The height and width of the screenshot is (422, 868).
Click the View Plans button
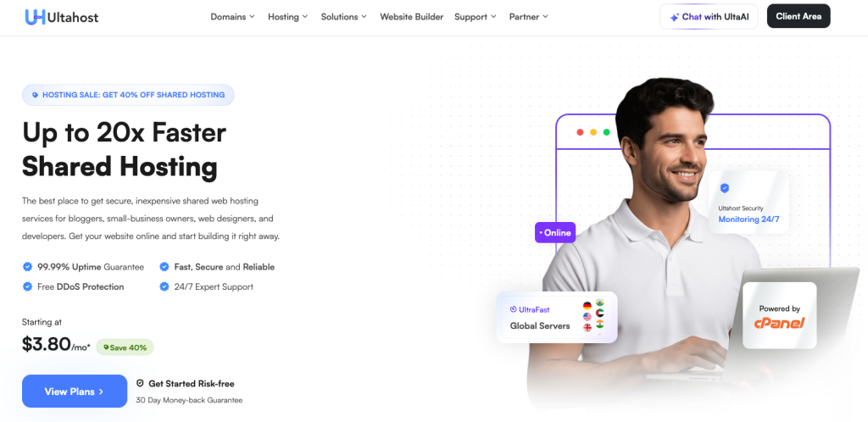coord(75,391)
